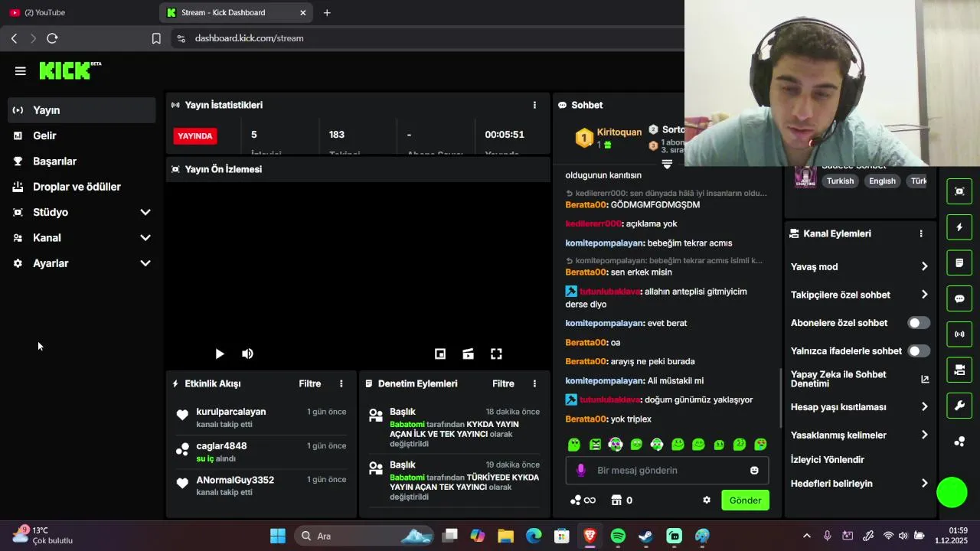Open Gelir in the sidebar
Image resolution: width=980 pixels, height=551 pixels.
point(82,135)
